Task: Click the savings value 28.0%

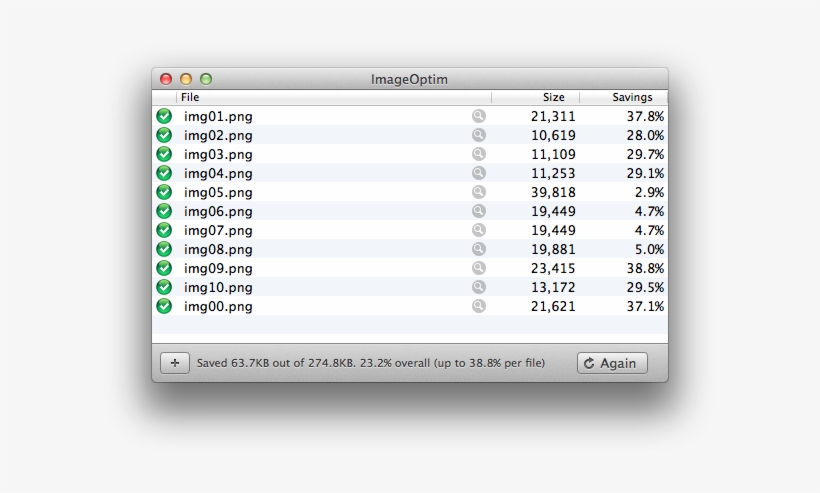Action: [645, 135]
